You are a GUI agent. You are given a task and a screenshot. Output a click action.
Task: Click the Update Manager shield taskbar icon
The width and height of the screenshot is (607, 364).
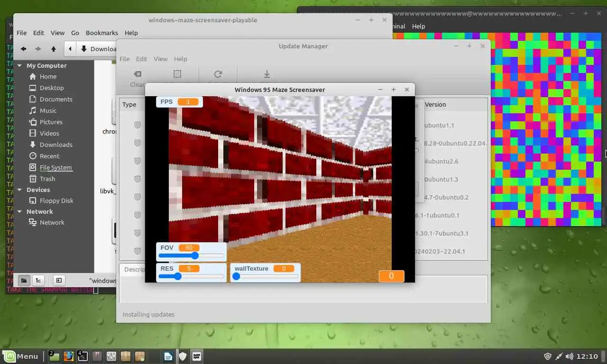tap(183, 356)
